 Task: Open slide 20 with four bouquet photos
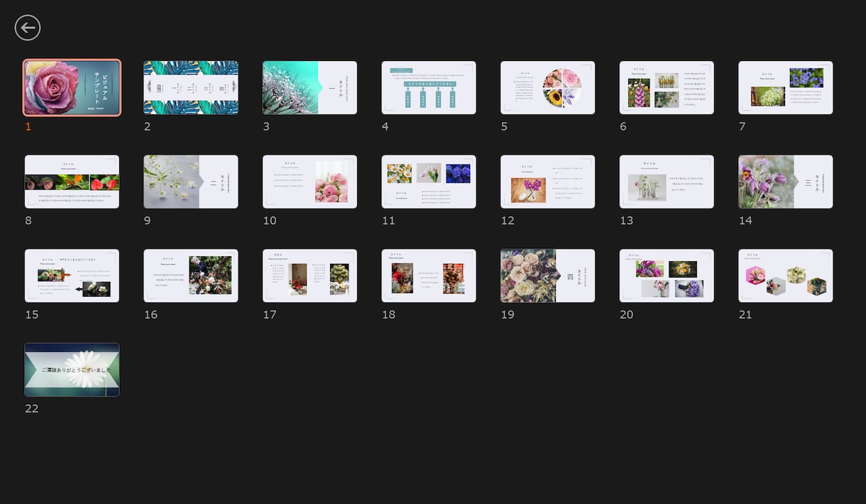(667, 275)
